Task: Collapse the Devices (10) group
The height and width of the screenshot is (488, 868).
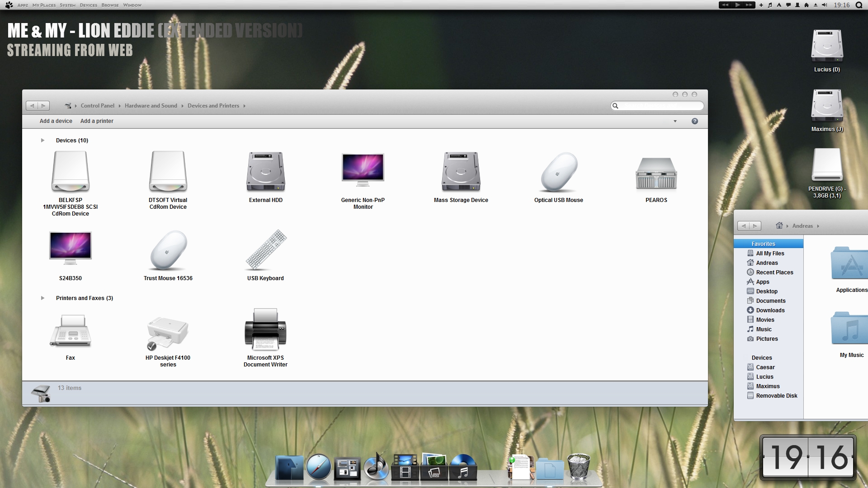Action: [42, 141]
